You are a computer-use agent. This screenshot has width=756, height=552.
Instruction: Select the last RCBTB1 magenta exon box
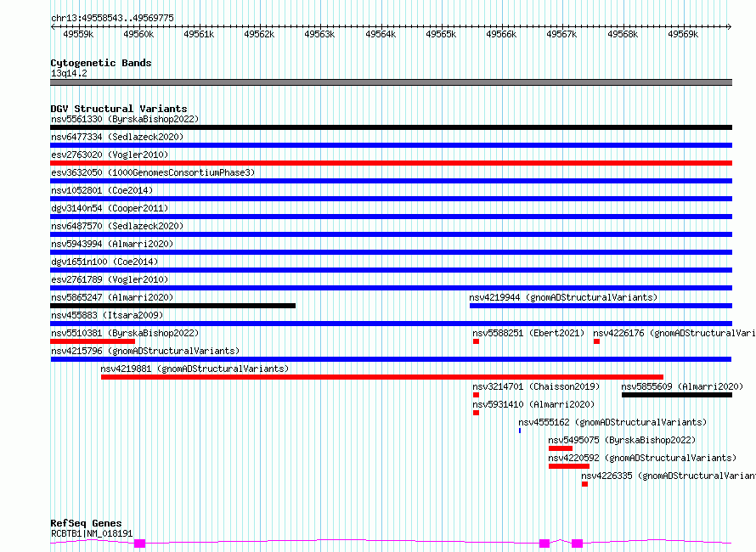tap(577, 544)
